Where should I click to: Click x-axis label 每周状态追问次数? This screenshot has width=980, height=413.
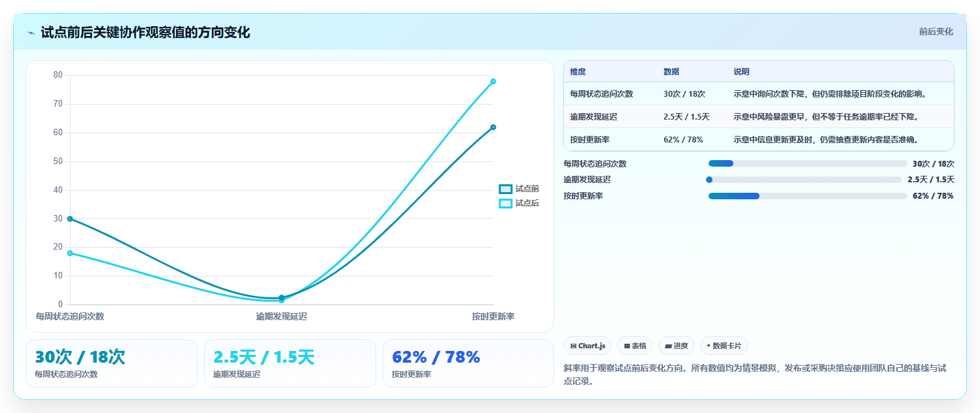[70, 316]
